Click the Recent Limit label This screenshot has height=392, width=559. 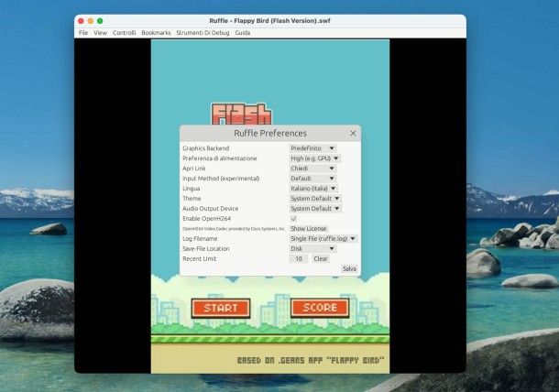(199, 258)
